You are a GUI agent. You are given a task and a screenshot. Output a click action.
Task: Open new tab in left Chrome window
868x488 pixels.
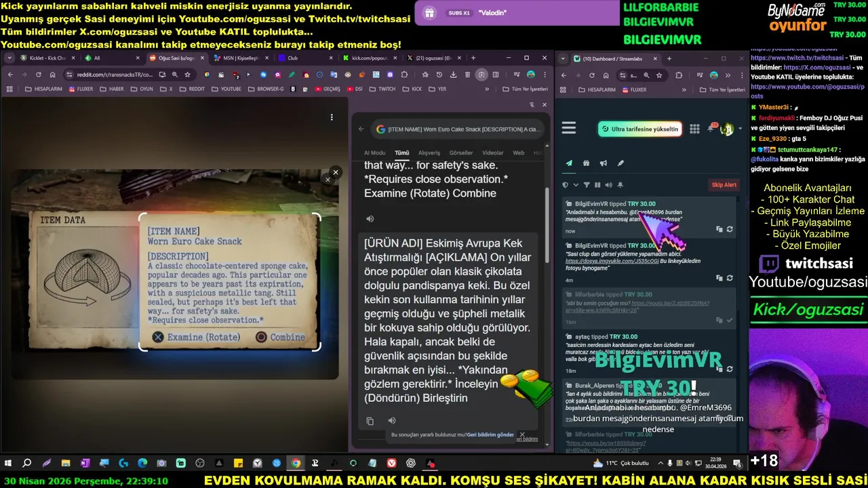coord(473,58)
